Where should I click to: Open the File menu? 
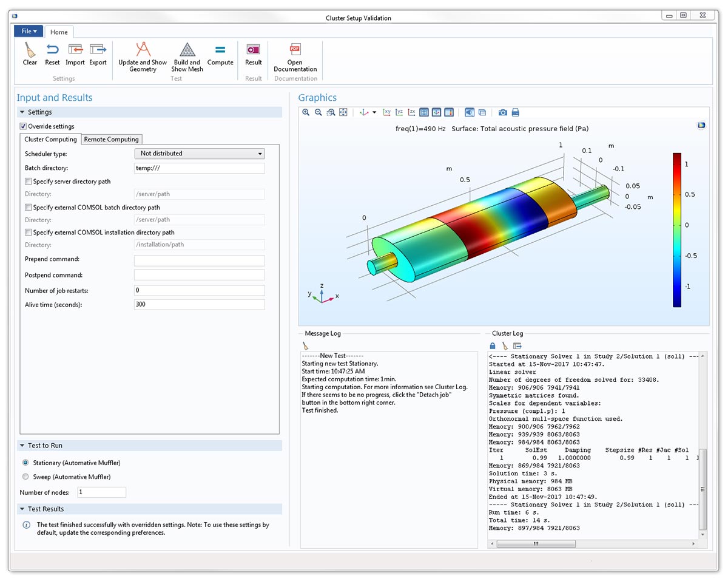point(29,31)
